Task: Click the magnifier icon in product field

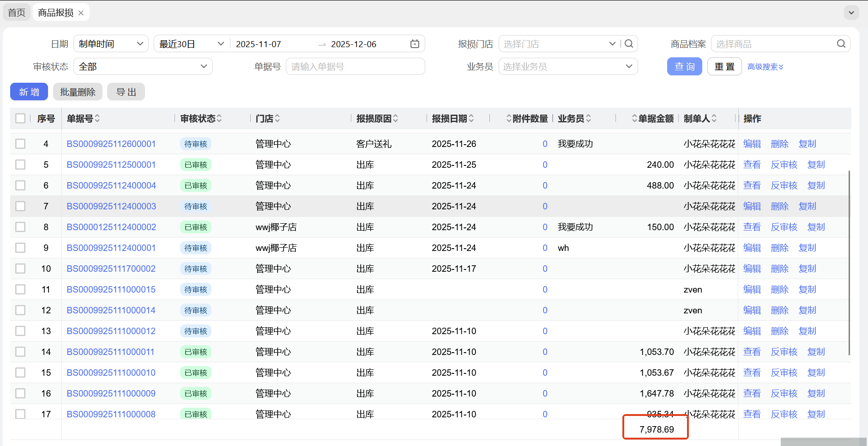Action: click(841, 44)
